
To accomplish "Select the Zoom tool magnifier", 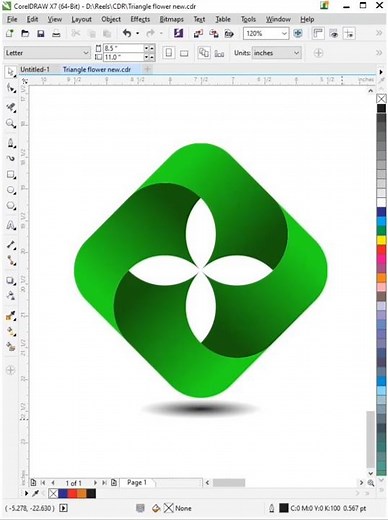I will [x=11, y=124].
